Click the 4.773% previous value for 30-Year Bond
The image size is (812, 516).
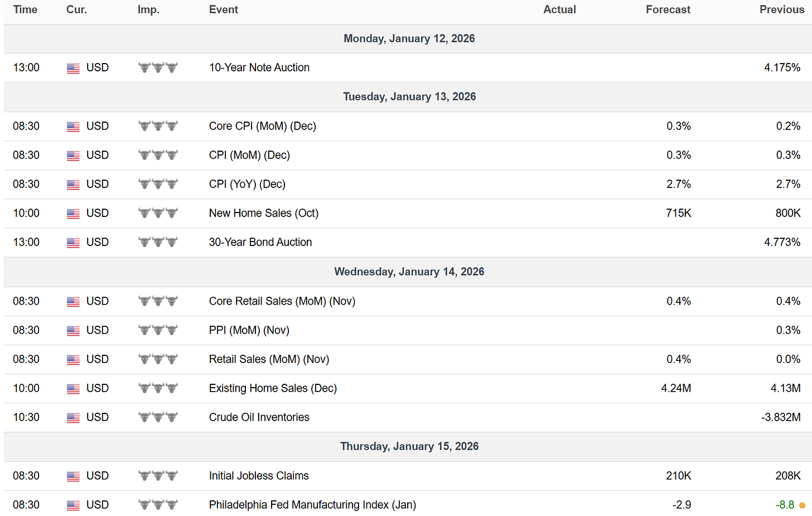pyautogui.click(x=782, y=242)
